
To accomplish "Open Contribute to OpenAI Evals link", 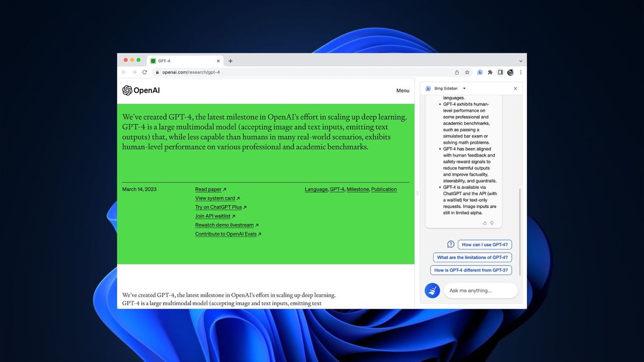I will click(228, 234).
